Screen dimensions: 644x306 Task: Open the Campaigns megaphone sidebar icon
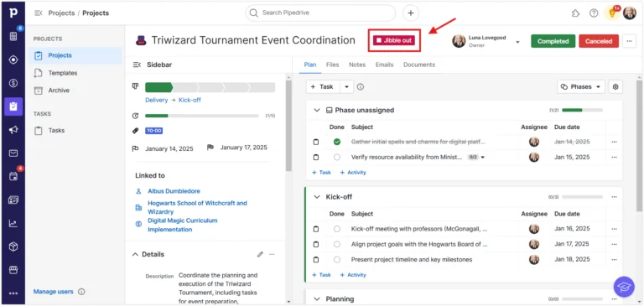pyautogui.click(x=13, y=130)
